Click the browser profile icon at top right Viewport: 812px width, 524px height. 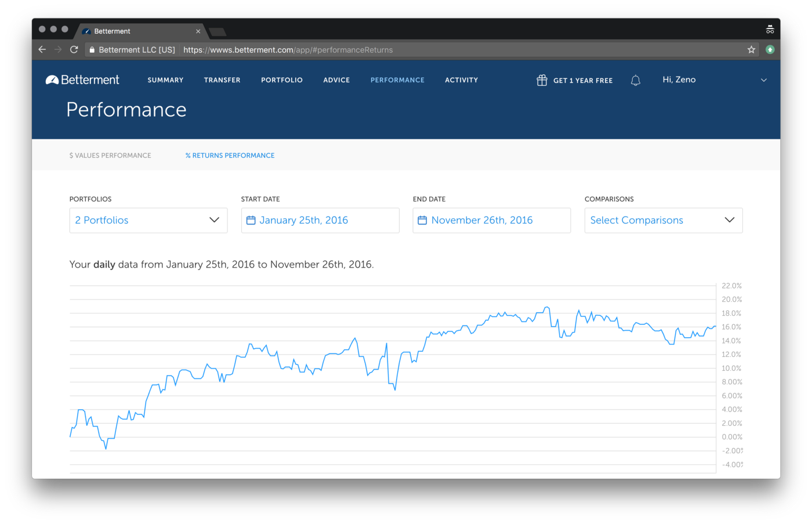click(770, 28)
